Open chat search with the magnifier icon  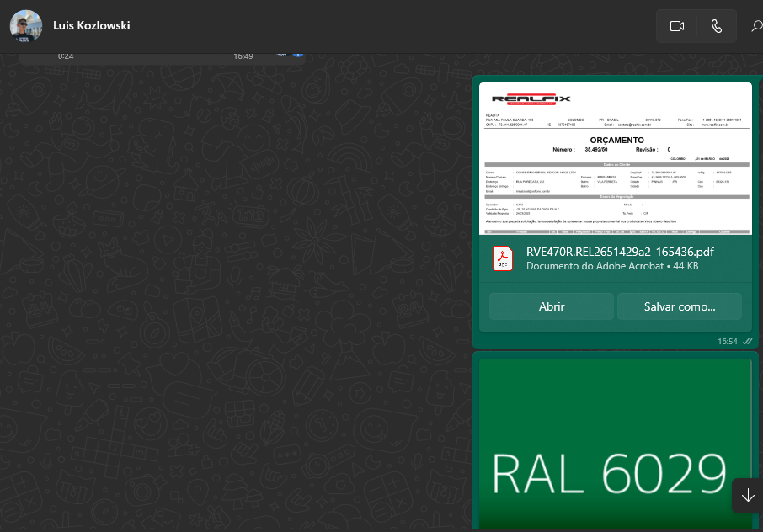coord(755,26)
